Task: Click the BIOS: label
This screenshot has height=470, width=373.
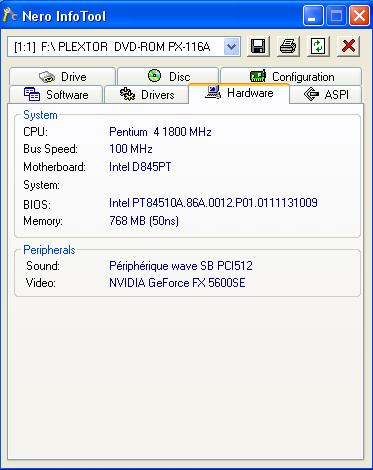Action: [x=37, y=204]
